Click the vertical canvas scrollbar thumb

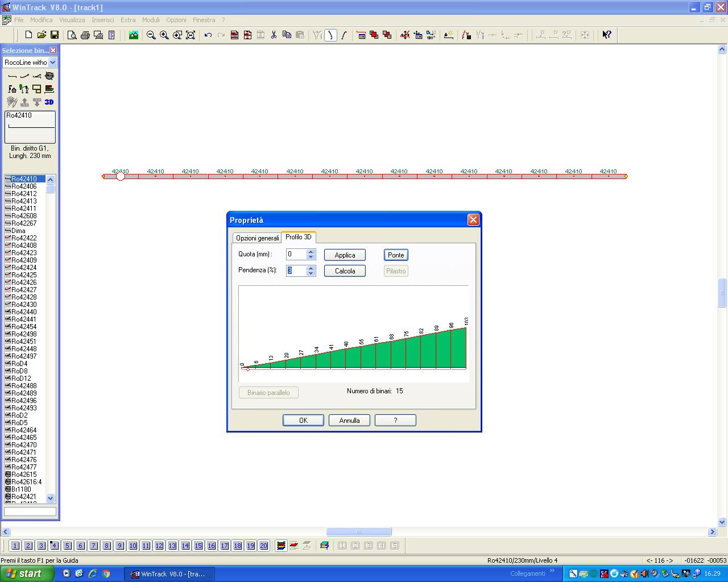click(722, 293)
